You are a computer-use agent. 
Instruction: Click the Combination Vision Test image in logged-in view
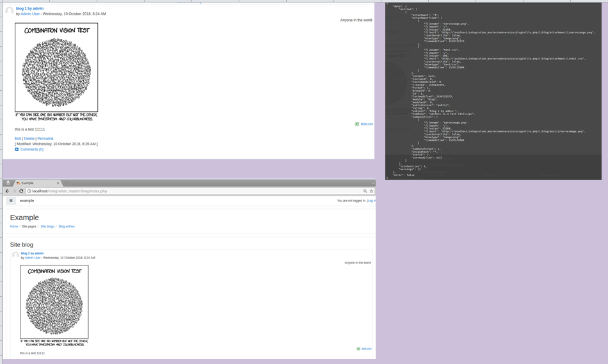point(56,72)
